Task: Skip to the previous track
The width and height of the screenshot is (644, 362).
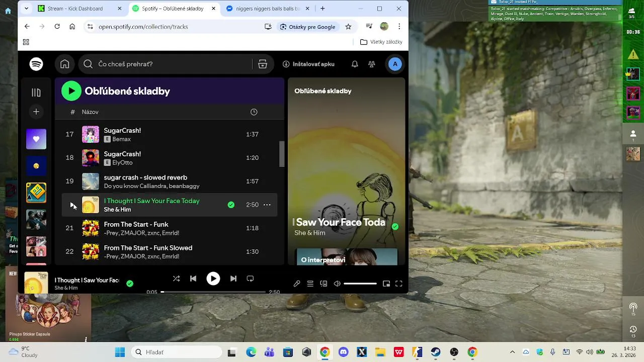Action: (193, 279)
